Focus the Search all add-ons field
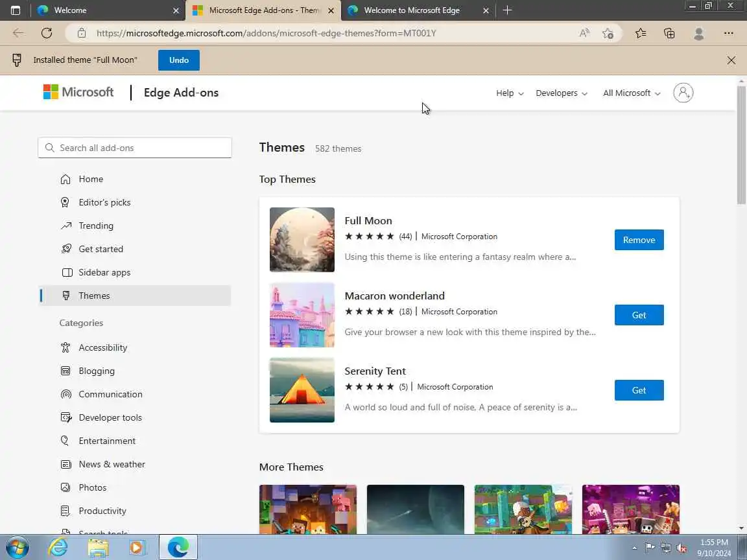Image resolution: width=747 pixels, height=560 pixels. point(135,148)
